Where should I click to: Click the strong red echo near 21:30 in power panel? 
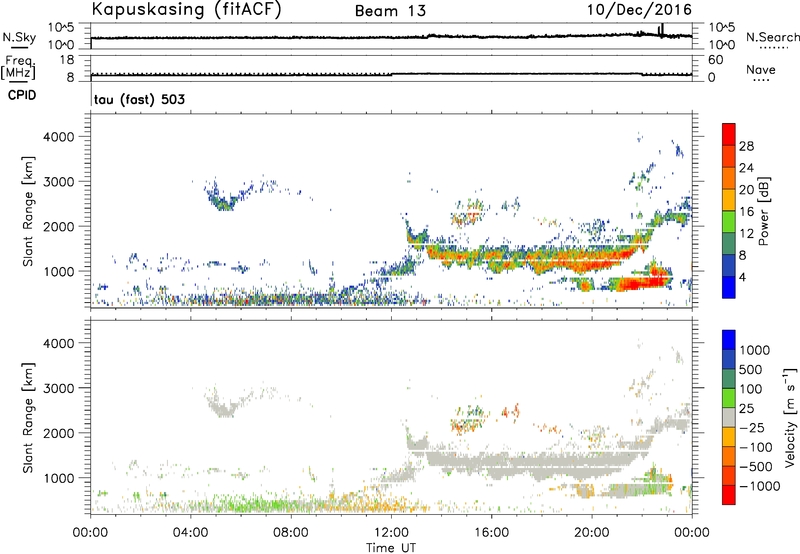point(639,283)
